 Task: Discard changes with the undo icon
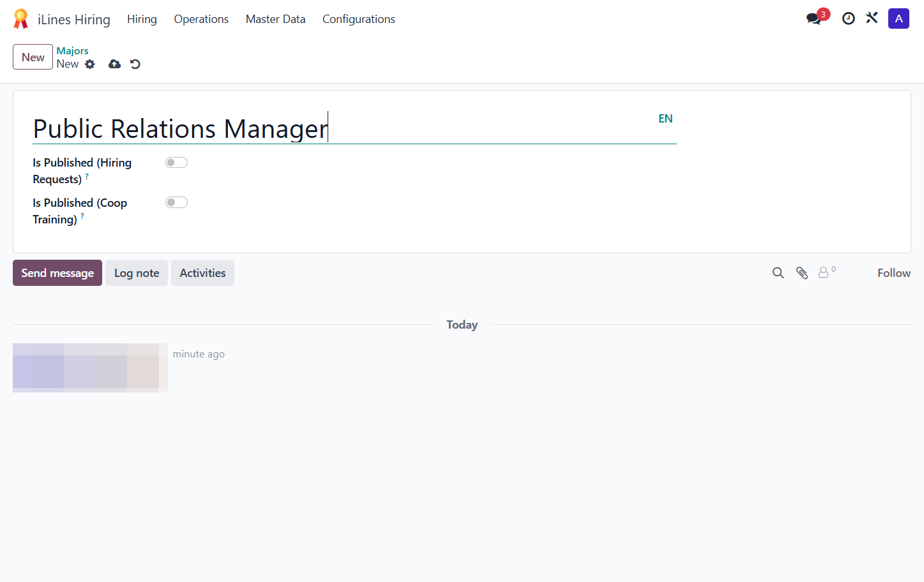tap(135, 64)
